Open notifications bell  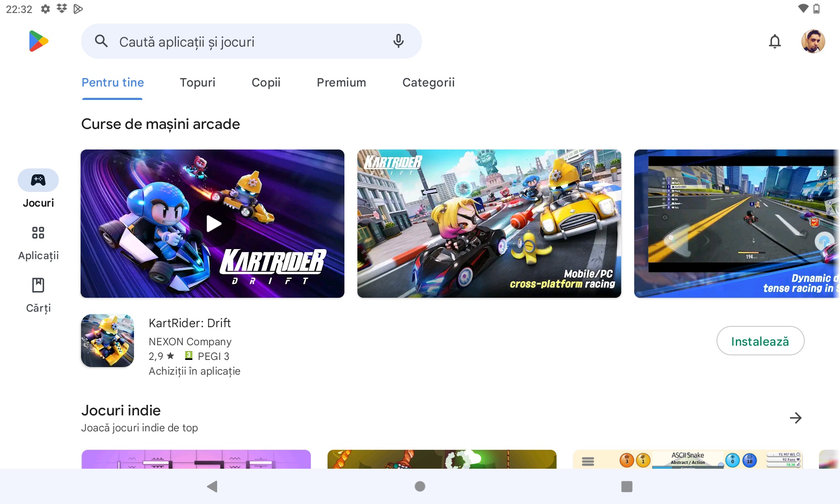pos(774,42)
